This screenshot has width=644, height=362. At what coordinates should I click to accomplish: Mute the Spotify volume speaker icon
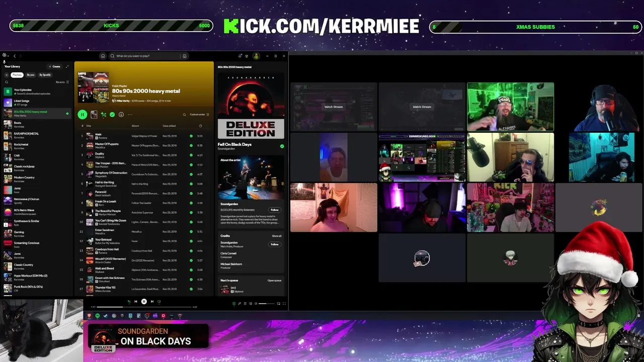256,303
